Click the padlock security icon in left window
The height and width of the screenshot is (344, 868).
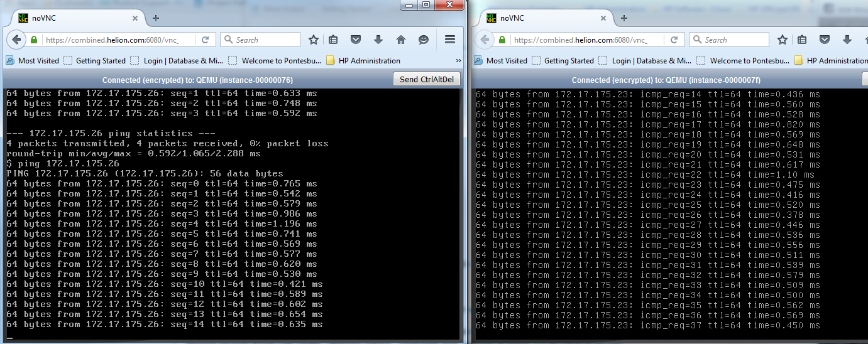click(x=35, y=40)
